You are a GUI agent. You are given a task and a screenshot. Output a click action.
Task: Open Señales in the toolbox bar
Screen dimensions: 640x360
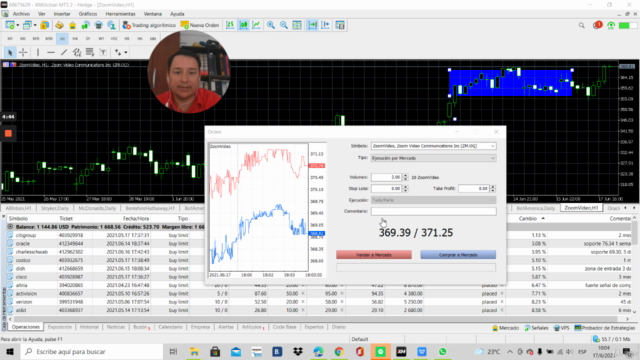536,328
